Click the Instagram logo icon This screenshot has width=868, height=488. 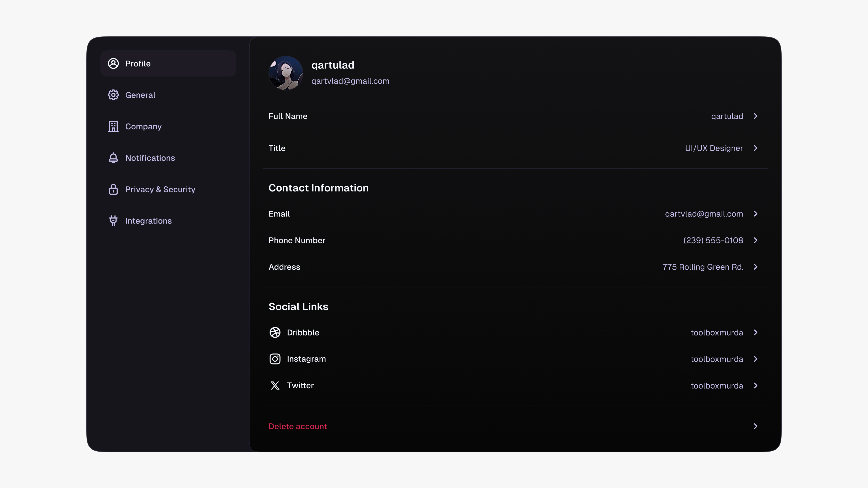275,359
